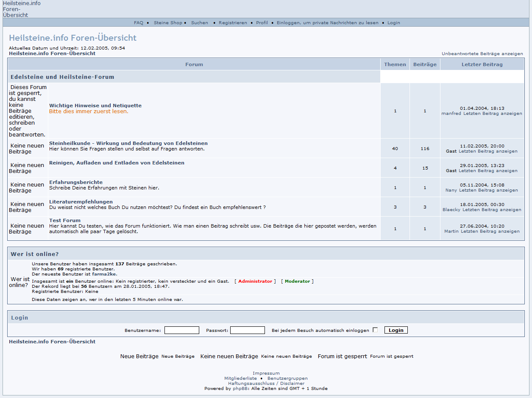View latest post icon in Test Forum row

pos(490,231)
